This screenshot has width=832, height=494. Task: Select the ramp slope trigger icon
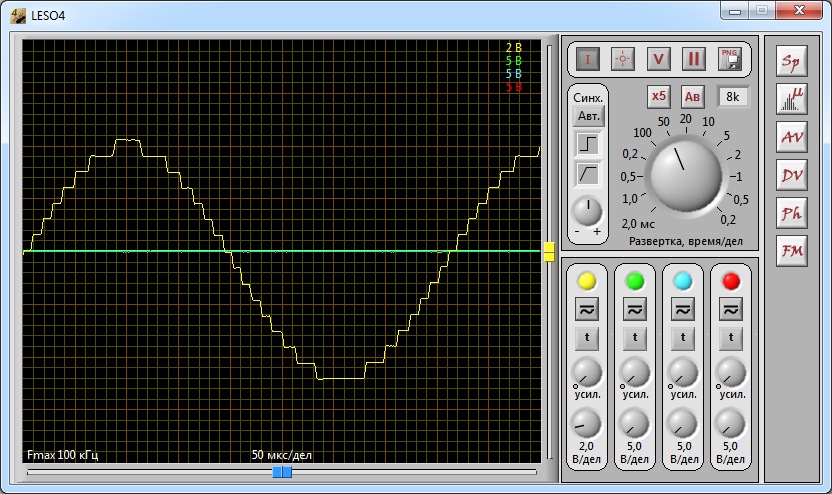588,174
